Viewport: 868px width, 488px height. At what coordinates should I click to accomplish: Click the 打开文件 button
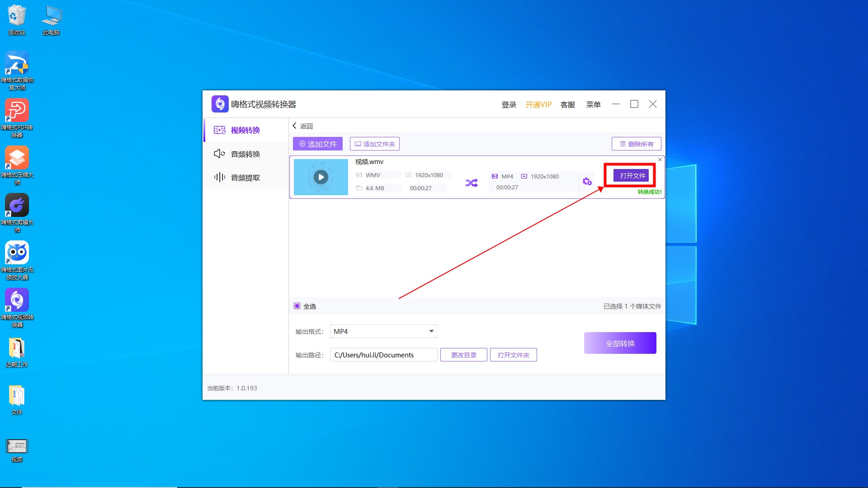point(632,176)
